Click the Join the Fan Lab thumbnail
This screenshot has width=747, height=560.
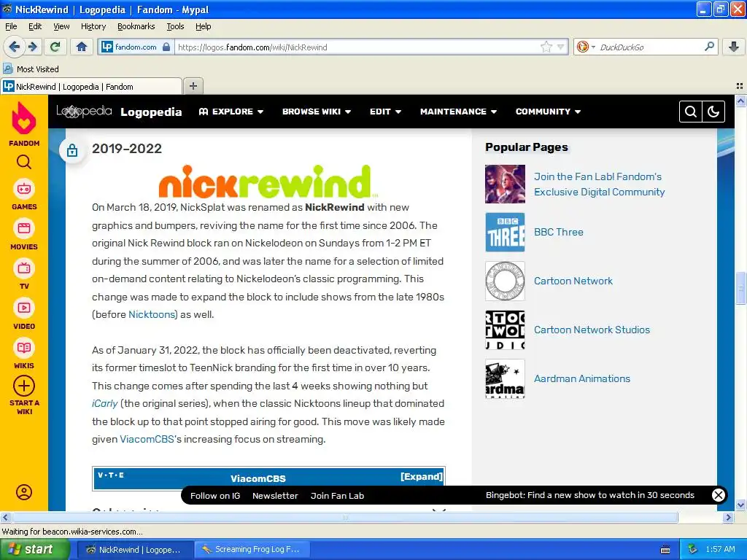coord(505,184)
